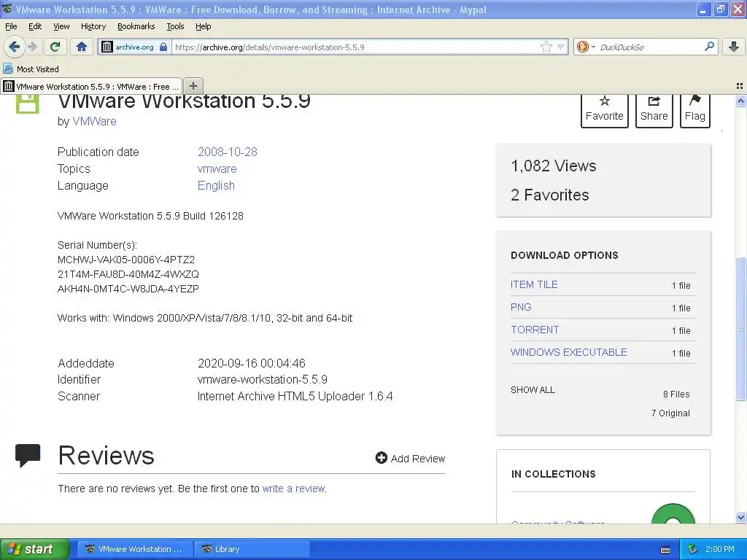Click the security shield tray icon
The image size is (747, 560).
693,549
